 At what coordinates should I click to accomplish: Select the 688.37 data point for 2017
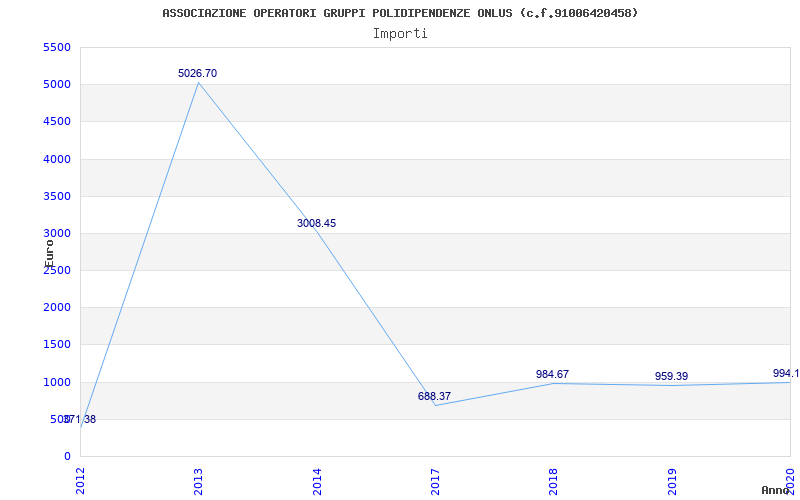coord(434,396)
